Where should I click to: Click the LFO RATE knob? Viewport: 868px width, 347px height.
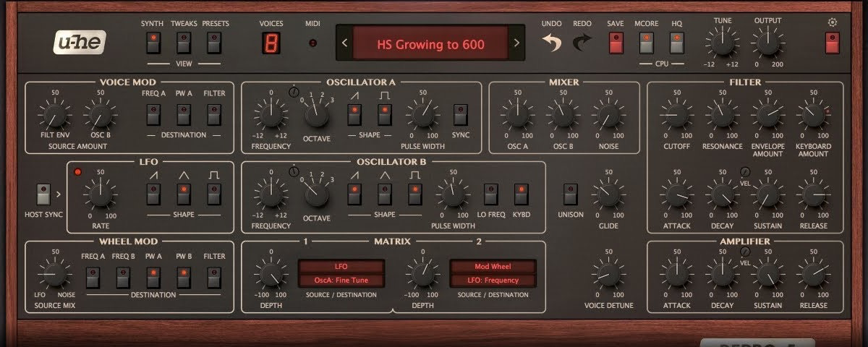(x=100, y=194)
